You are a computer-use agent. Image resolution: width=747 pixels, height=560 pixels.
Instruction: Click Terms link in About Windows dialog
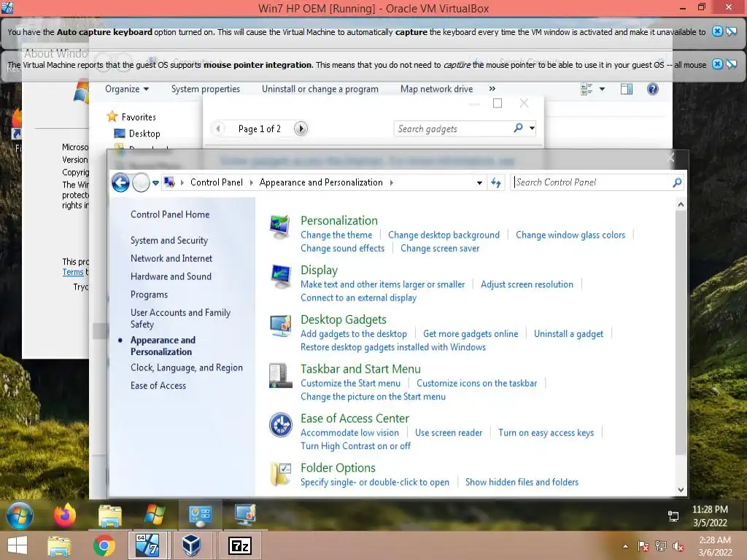pos(72,272)
